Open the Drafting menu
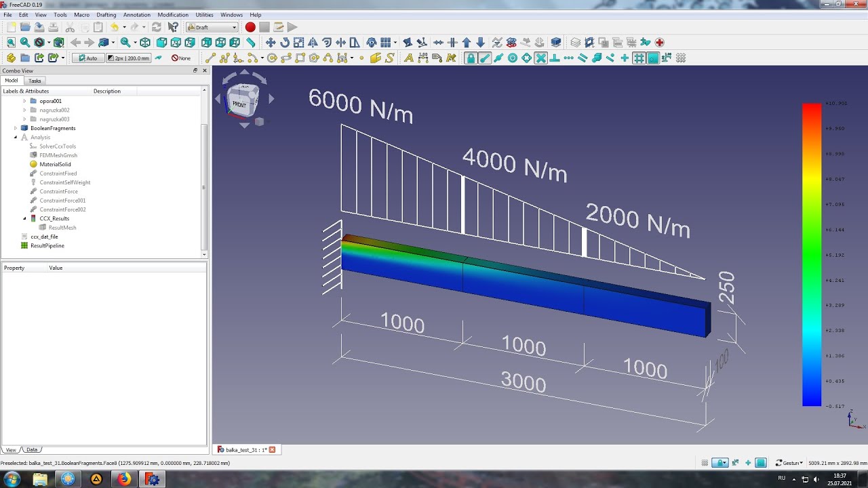The height and width of the screenshot is (488, 868). 106,14
